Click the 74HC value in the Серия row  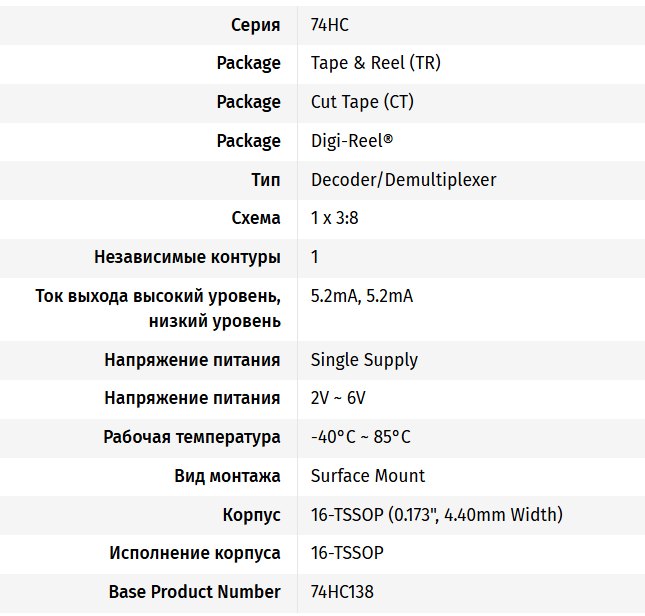click(329, 25)
